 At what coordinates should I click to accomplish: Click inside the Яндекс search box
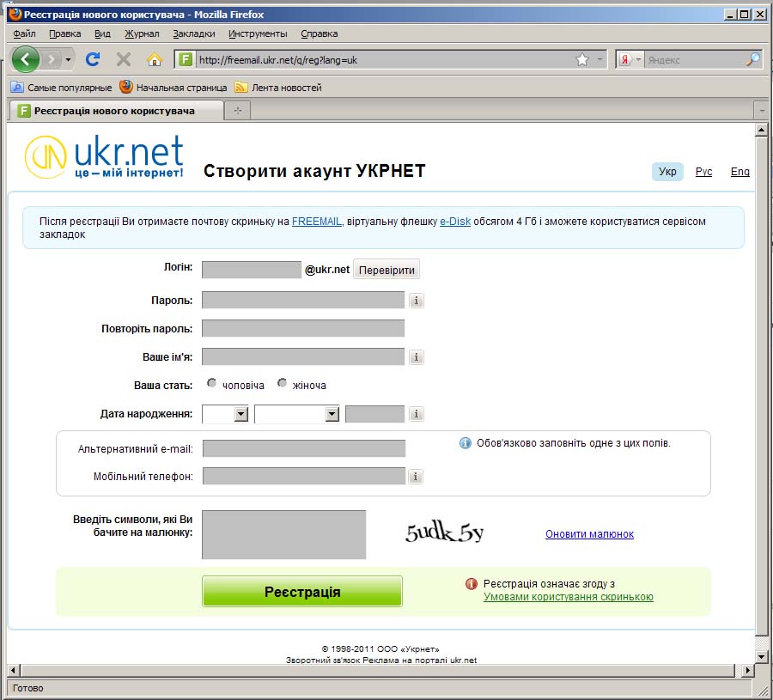694,59
